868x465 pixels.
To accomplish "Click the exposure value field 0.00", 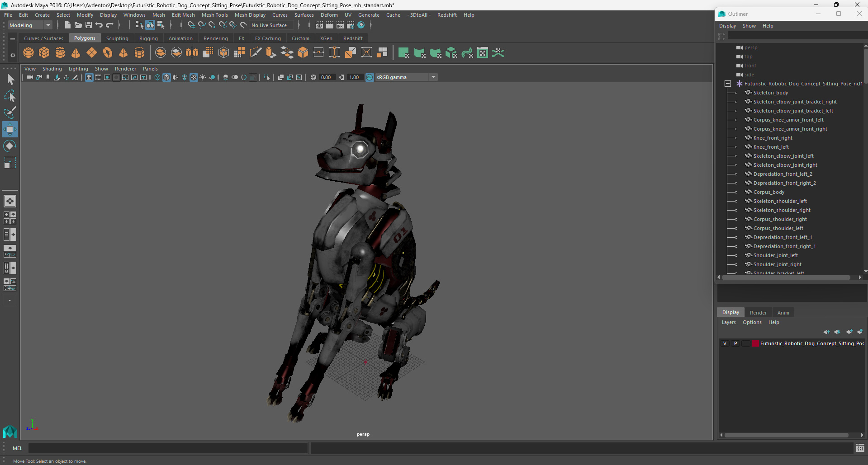I will (x=327, y=77).
